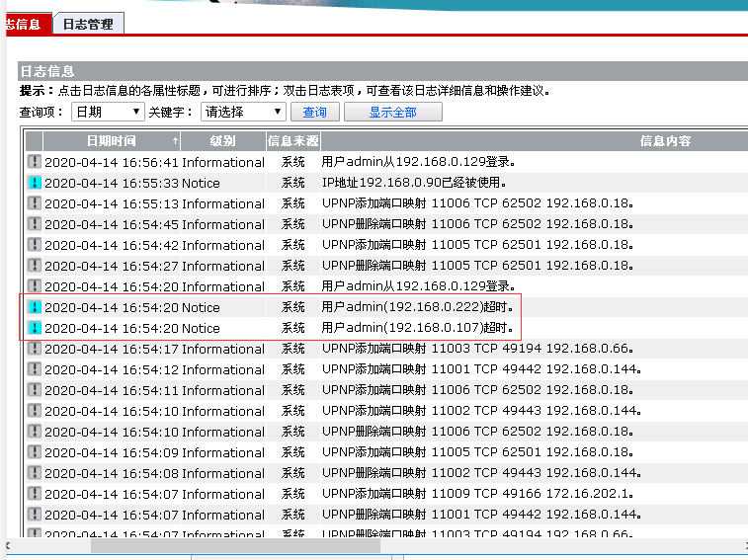Sort by the 级别 column header
The height and width of the screenshot is (560, 748).
[x=222, y=140]
